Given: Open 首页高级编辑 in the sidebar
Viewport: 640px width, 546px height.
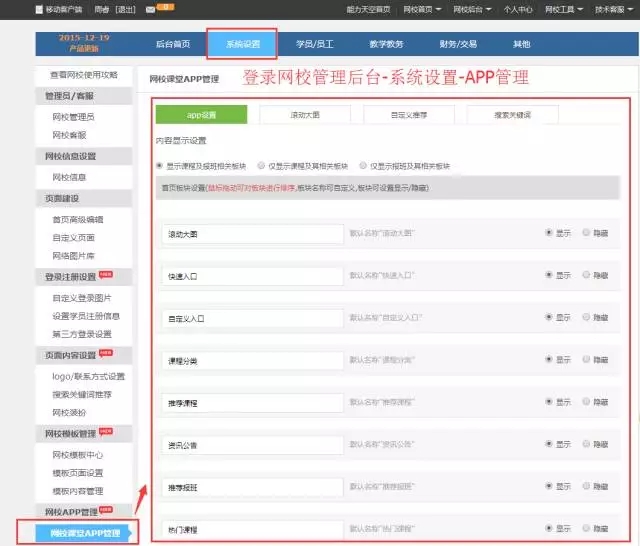Looking at the screenshot, I should point(78,219).
